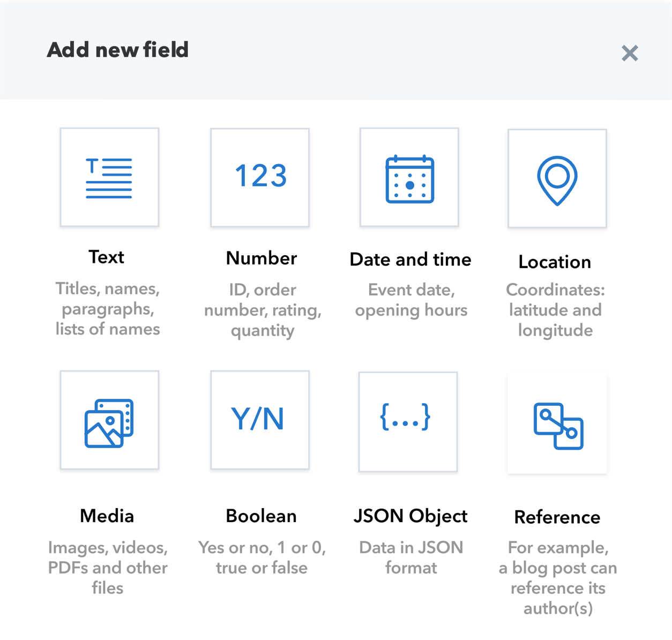Select the Boolean Y/N icon tile
672x640 pixels.
[260, 420]
